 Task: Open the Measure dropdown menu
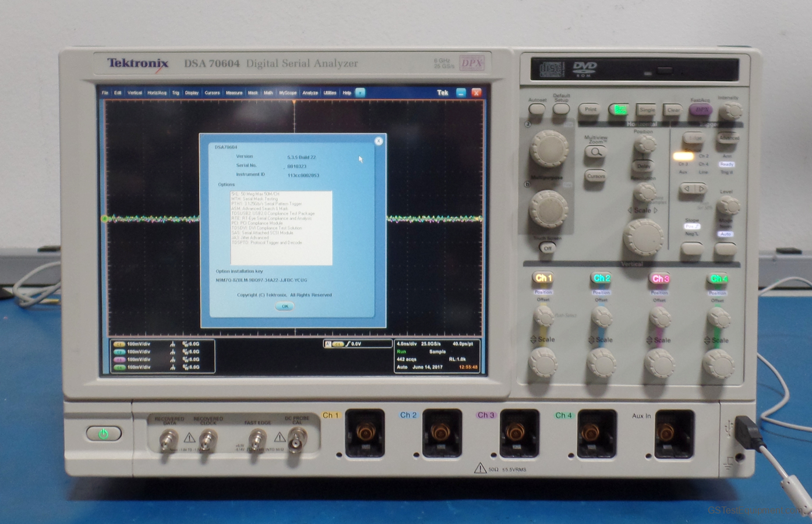(x=234, y=92)
